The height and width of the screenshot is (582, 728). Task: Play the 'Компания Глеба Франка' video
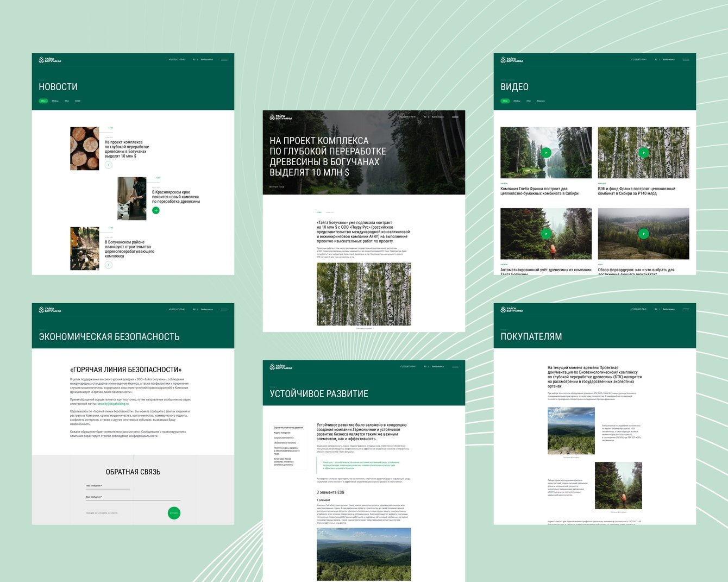click(x=546, y=153)
